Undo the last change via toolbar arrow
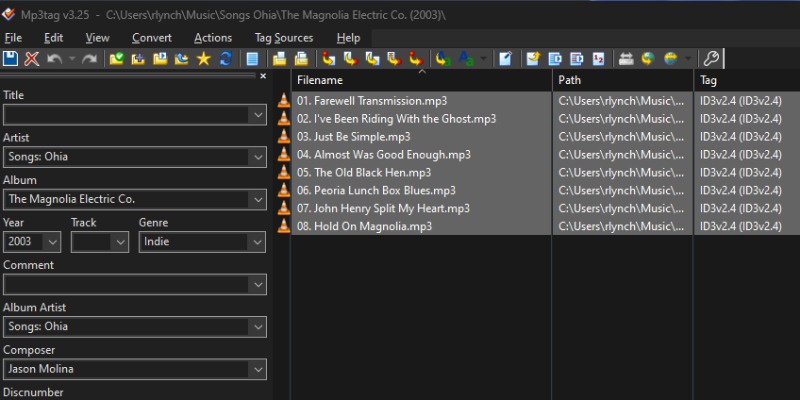The height and width of the screenshot is (400, 800). pos(55,59)
